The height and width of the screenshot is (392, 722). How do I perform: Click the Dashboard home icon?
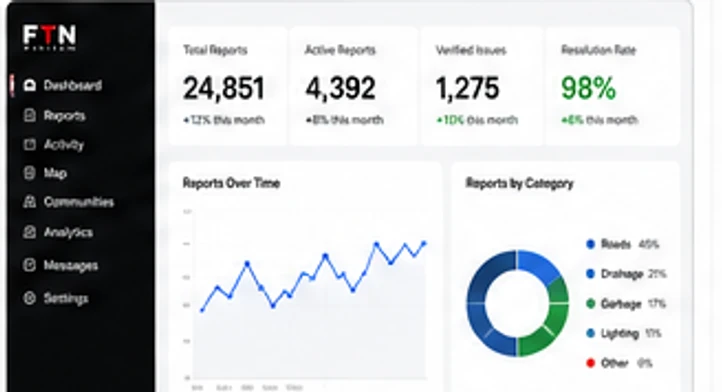(30, 85)
